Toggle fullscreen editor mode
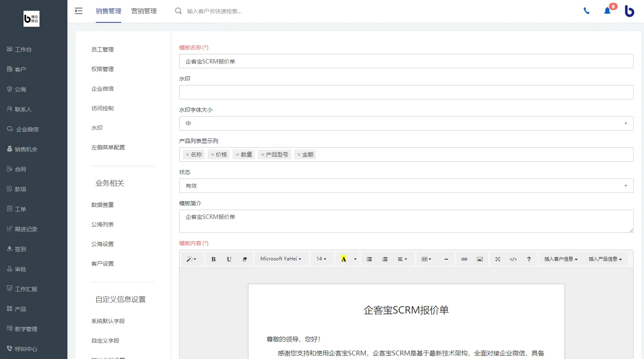This screenshot has width=644, height=359. 498,259
